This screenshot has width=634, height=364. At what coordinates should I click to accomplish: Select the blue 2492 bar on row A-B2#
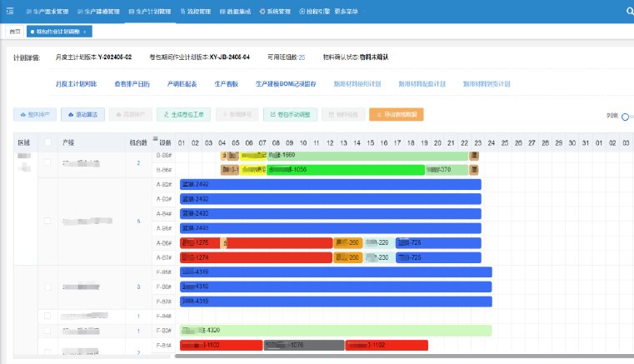coord(331,184)
